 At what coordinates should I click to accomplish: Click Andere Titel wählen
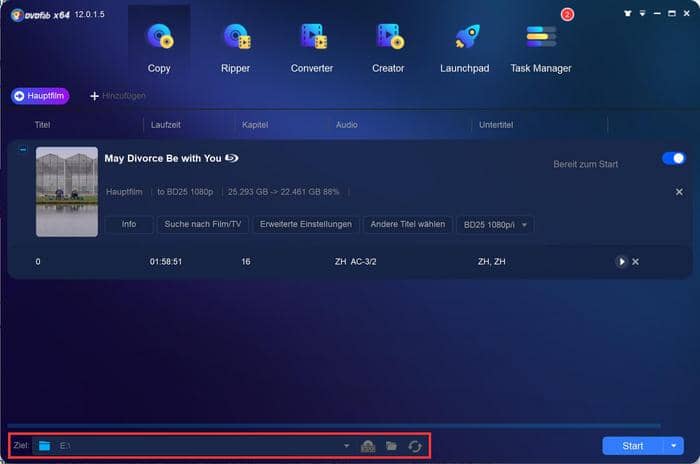click(408, 224)
